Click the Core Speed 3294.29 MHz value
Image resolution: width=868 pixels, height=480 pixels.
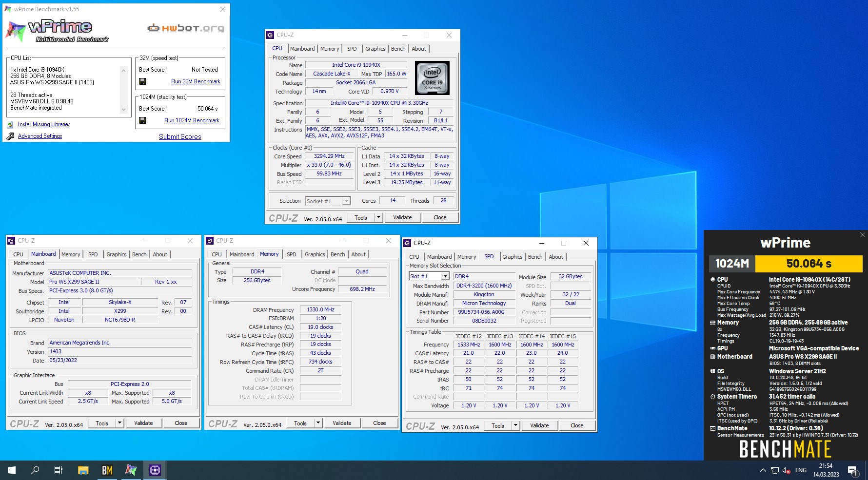329,156
